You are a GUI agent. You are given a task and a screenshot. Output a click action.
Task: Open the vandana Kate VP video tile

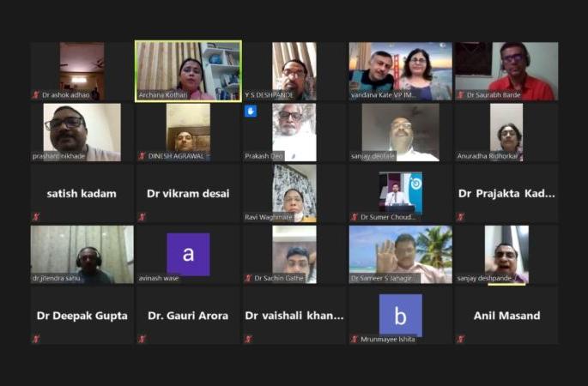click(401, 71)
